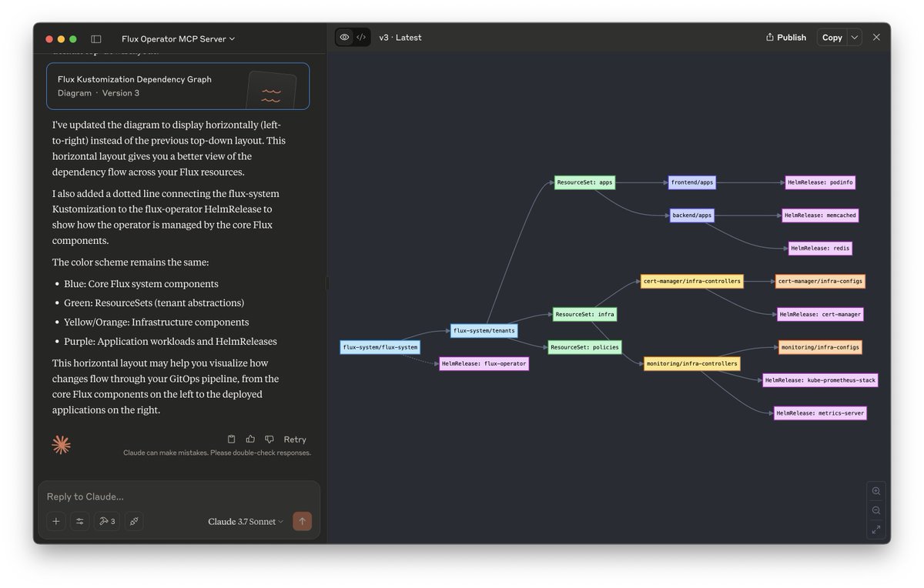Click the HelmRelease: podinfo node
924x588 pixels.
point(820,182)
